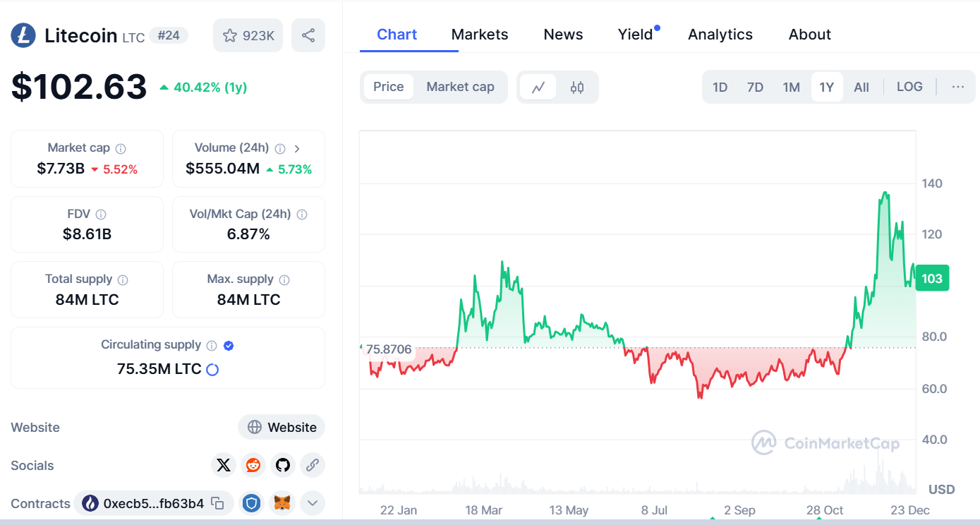980x525 pixels.
Task: Open the share icon button
Action: pyautogui.click(x=308, y=35)
